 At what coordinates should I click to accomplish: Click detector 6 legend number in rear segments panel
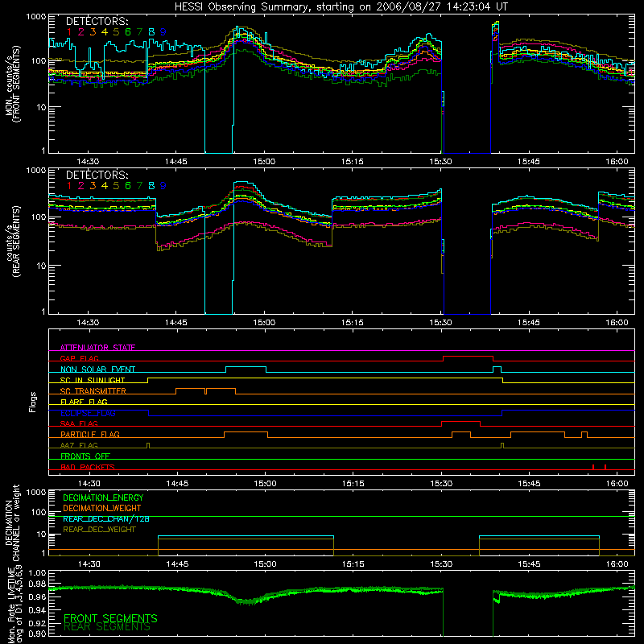point(128,186)
